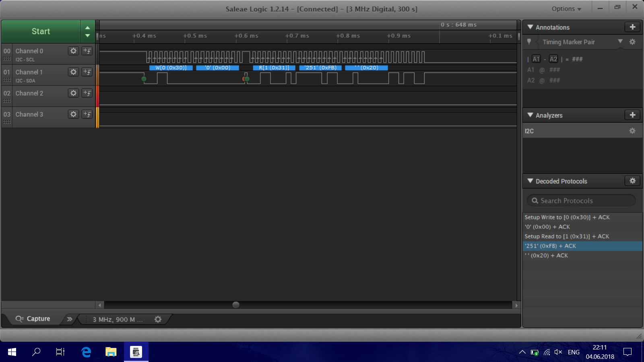Open the Options menu

(x=566, y=9)
